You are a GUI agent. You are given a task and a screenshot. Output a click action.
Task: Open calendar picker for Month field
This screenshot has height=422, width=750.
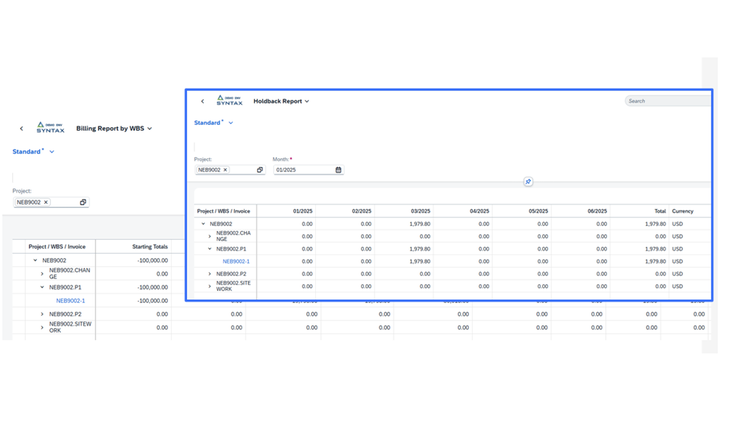338,170
